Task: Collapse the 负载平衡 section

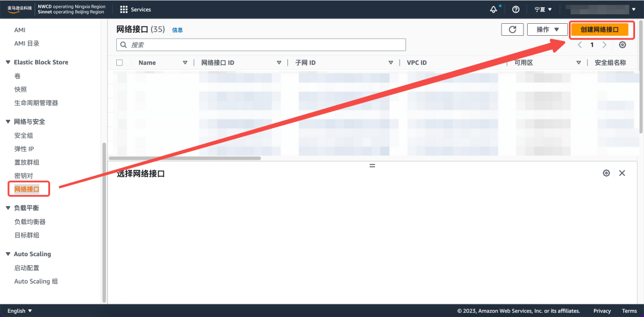Action: coord(8,208)
